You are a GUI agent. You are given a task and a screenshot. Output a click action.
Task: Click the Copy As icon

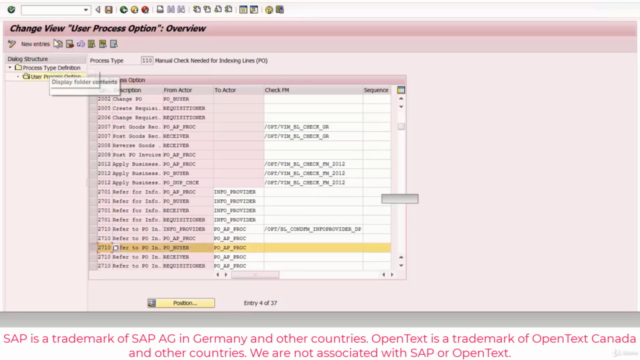(58, 44)
